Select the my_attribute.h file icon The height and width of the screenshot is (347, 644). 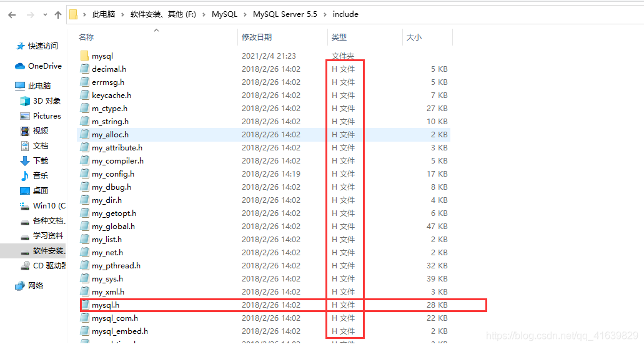pos(84,148)
